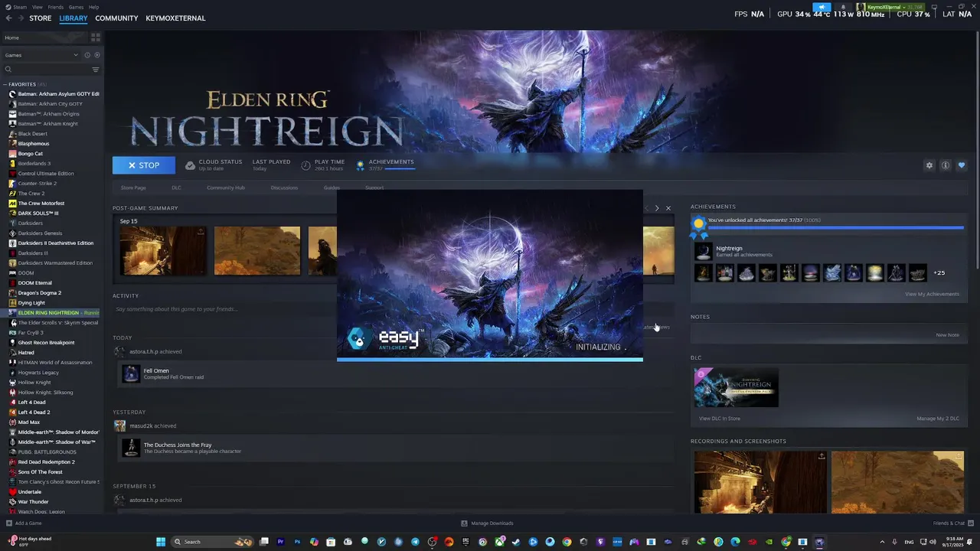Viewport: 980px width, 551px height.
Task: Open DLC sub-tab link
Action: point(176,187)
